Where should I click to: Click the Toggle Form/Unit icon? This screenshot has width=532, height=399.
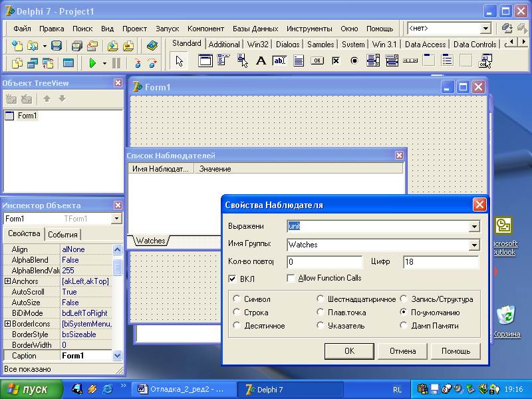[x=48, y=63]
